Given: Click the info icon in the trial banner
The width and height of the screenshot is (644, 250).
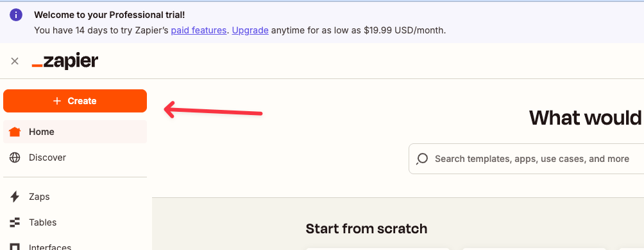Looking at the screenshot, I should 16,15.
